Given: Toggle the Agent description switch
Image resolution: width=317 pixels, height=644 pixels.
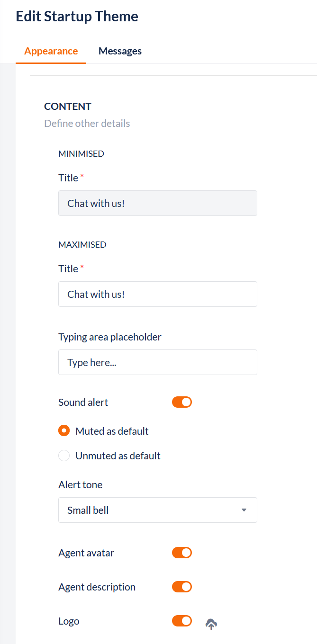Looking at the screenshot, I should [x=182, y=587].
